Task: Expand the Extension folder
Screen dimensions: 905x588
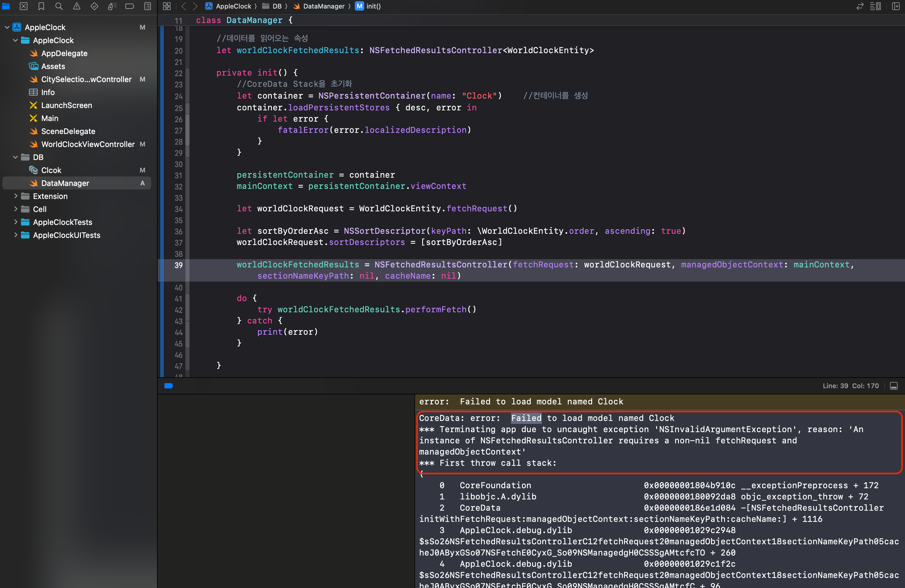Action: pyautogui.click(x=16, y=196)
